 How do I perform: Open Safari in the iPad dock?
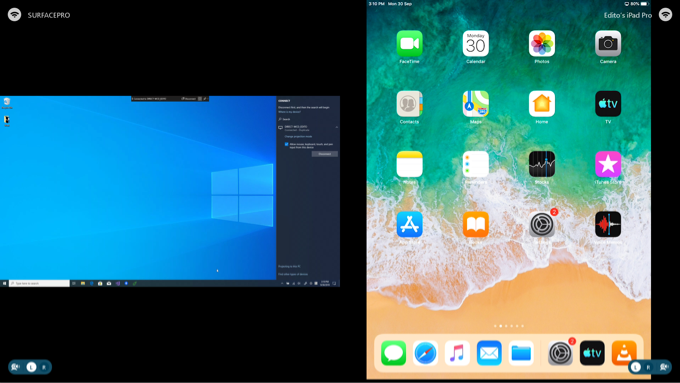(x=425, y=353)
